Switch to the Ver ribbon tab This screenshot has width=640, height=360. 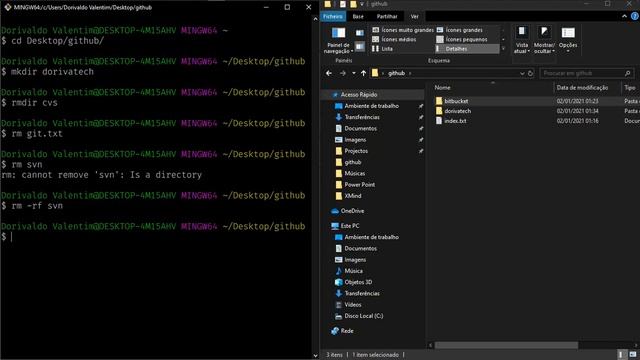pos(414,16)
